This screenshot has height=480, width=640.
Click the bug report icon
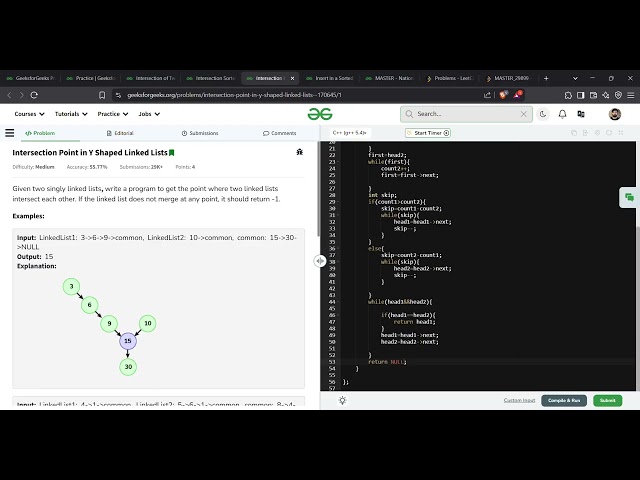pyautogui.click(x=300, y=152)
